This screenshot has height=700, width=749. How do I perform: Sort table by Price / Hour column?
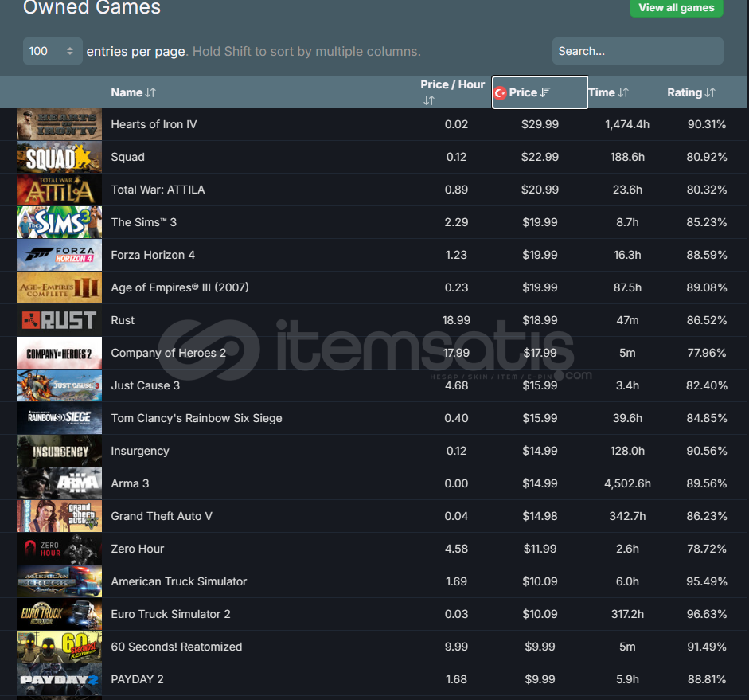pyautogui.click(x=452, y=92)
